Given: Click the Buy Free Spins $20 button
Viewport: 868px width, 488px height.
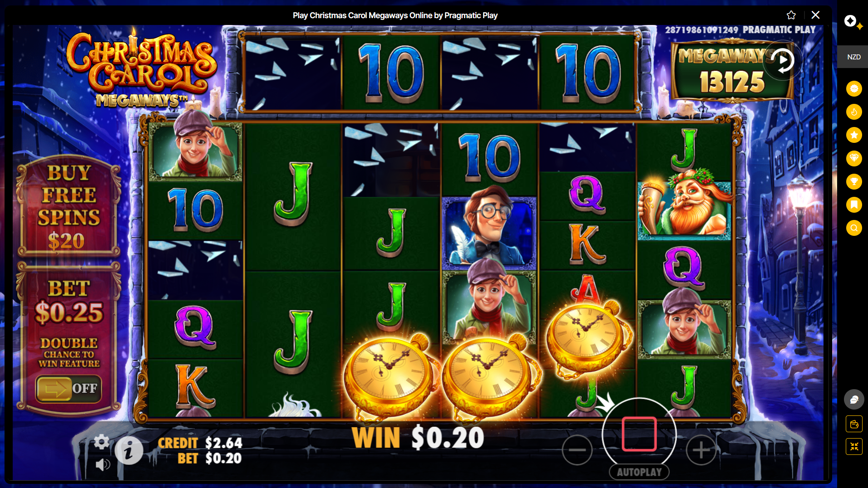Looking at the screenshot, I should pyautogui.click(x=69, y=206).
